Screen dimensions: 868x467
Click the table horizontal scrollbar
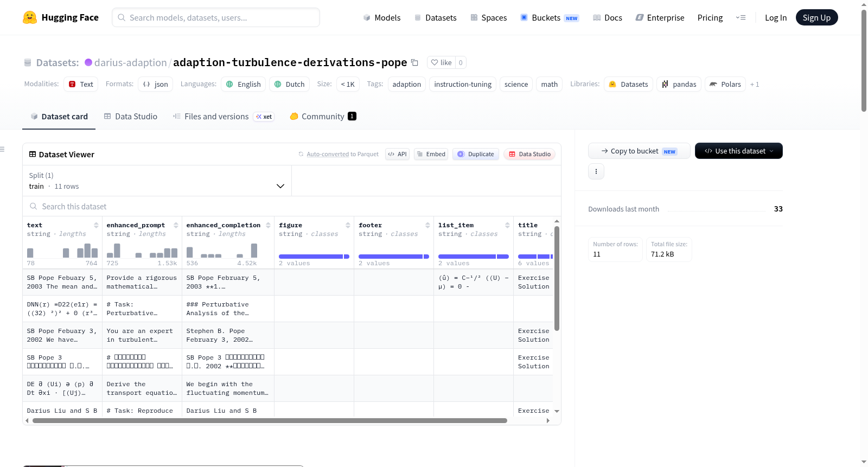click(x=270, y=420)
